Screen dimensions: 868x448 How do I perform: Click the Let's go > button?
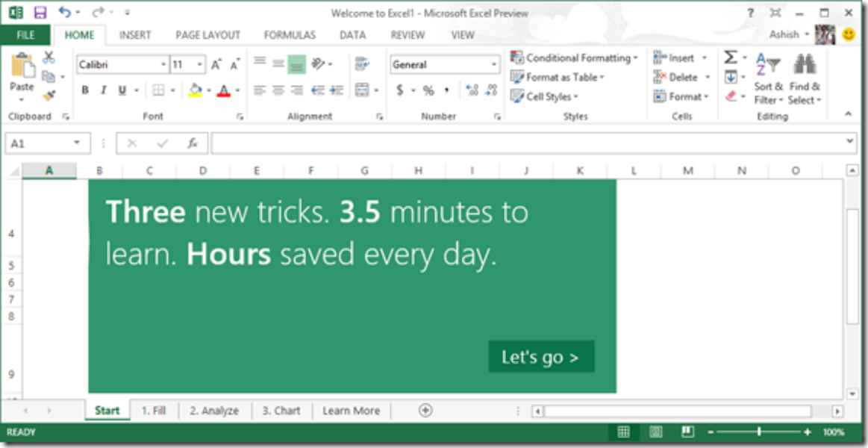pos(541,357)
